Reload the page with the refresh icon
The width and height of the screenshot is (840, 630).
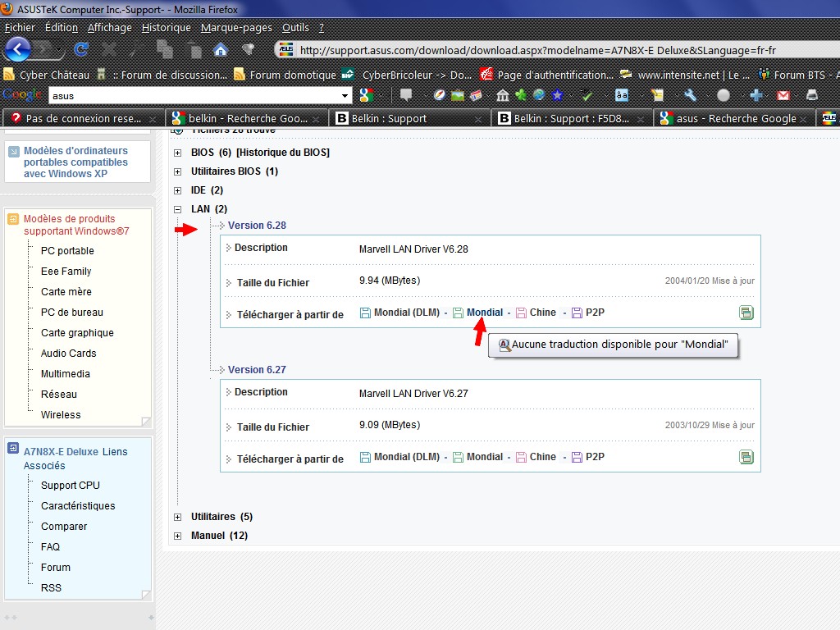click(81, 50)
